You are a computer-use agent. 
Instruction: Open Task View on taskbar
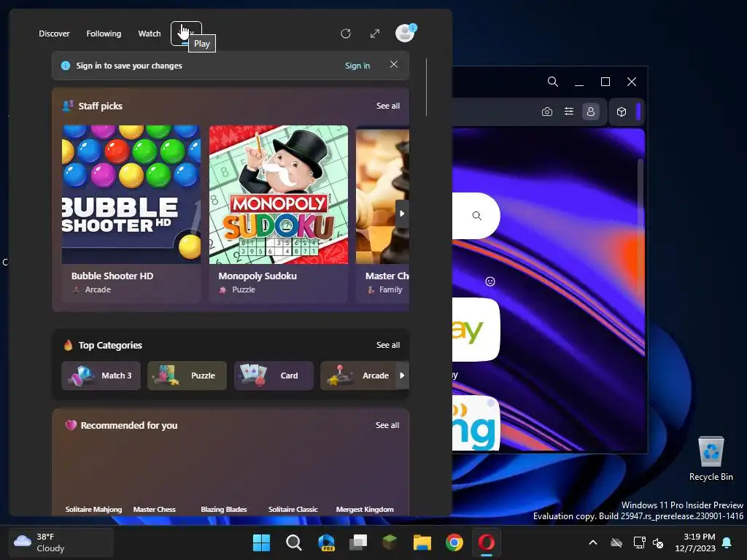[358, 542]
